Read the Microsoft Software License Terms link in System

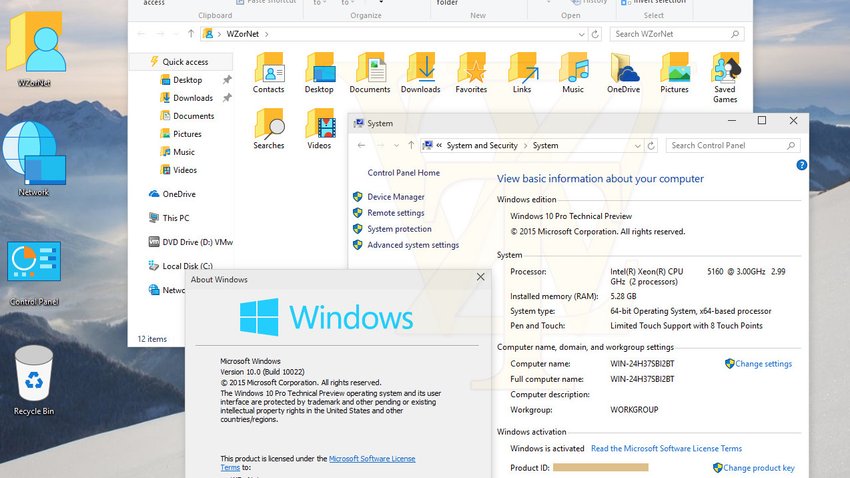[x=666, y=448]
